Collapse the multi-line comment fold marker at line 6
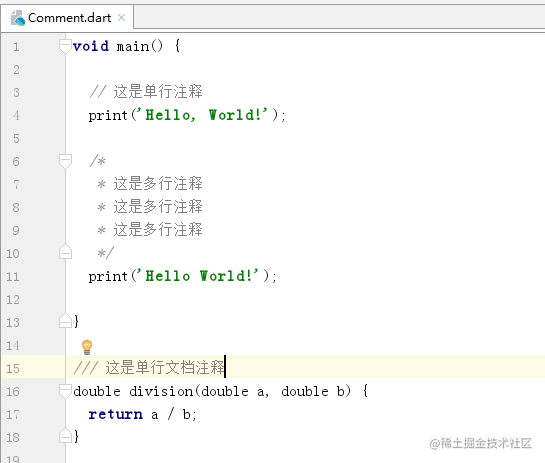Screen dimensions: 545x463 point(65,161)
